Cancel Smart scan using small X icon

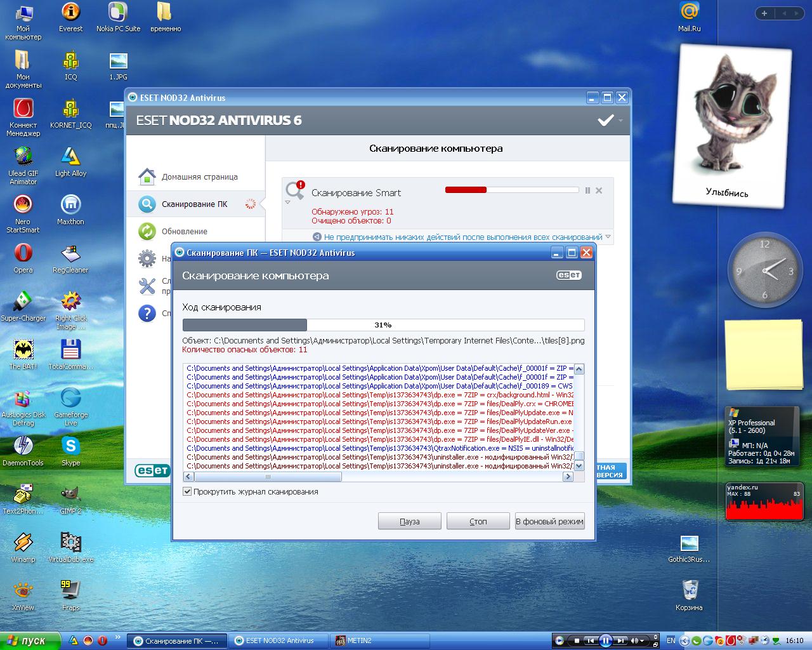click(x=599, y=190)
